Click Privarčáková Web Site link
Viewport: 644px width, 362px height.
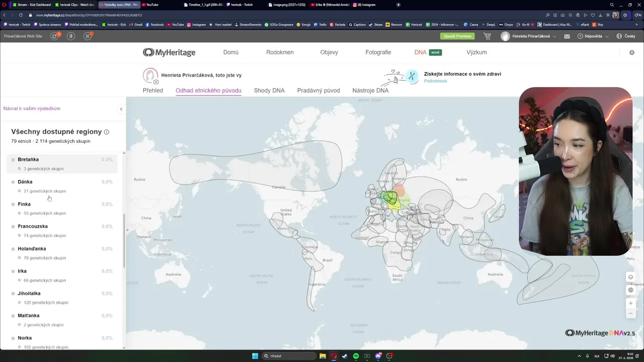[23, 36]
